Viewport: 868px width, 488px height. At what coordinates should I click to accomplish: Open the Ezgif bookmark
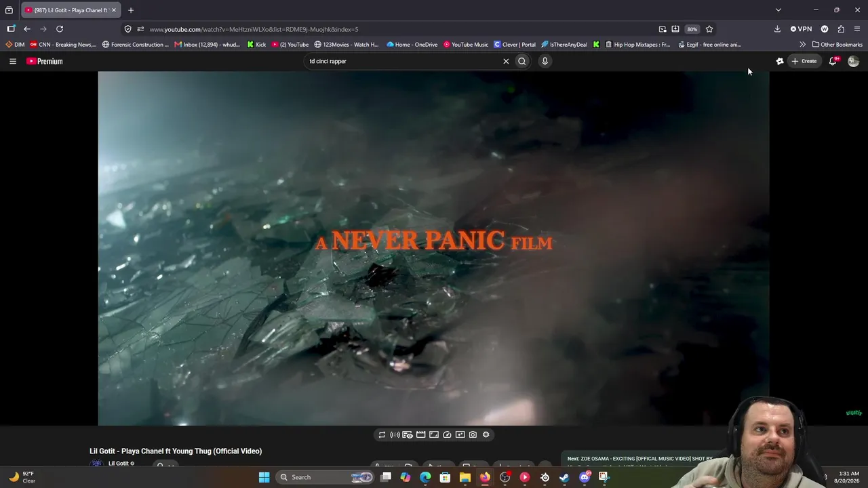coord(709,45)
